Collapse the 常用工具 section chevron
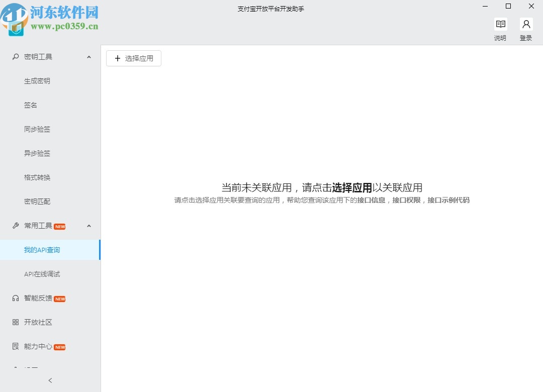This screenshot has width=543, height=392. tap(89, 226)
